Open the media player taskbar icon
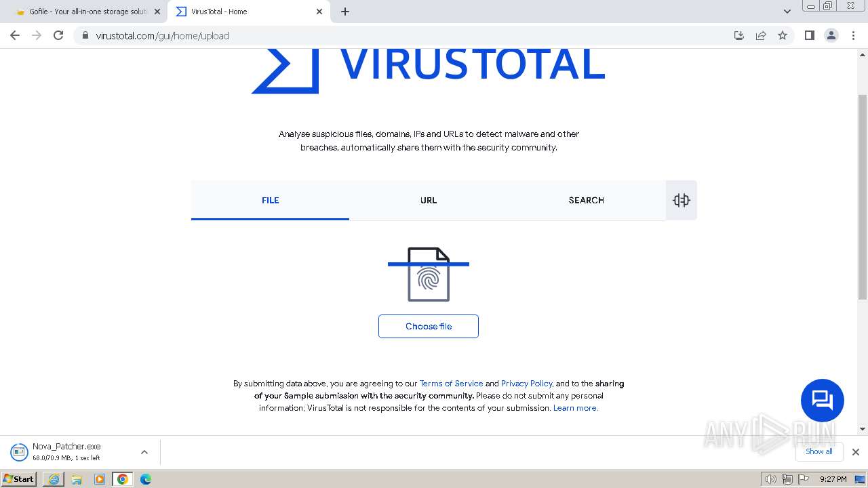 click(100, 479)
